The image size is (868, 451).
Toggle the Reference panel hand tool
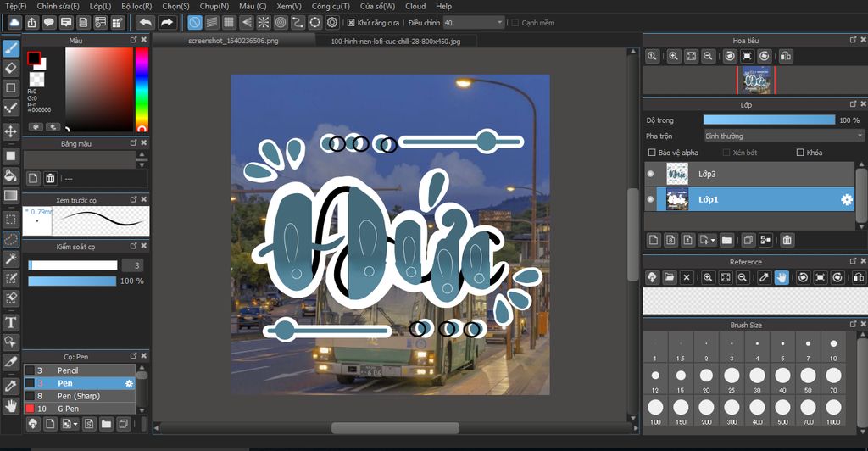point(781,277)
